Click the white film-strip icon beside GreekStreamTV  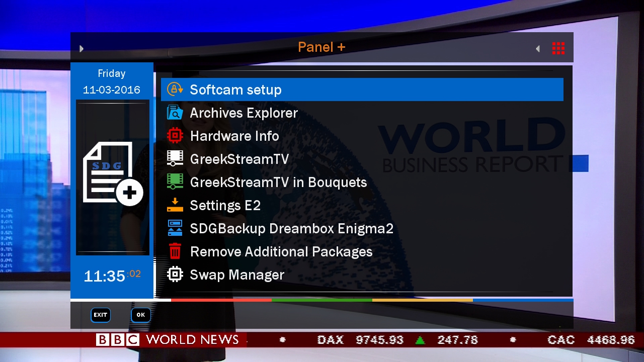point(175,159)
